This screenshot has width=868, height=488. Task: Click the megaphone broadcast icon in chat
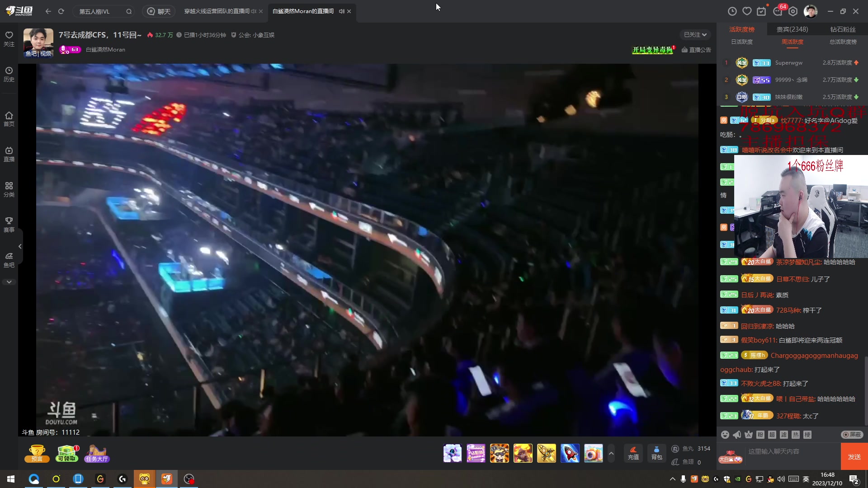click(737, 435)
